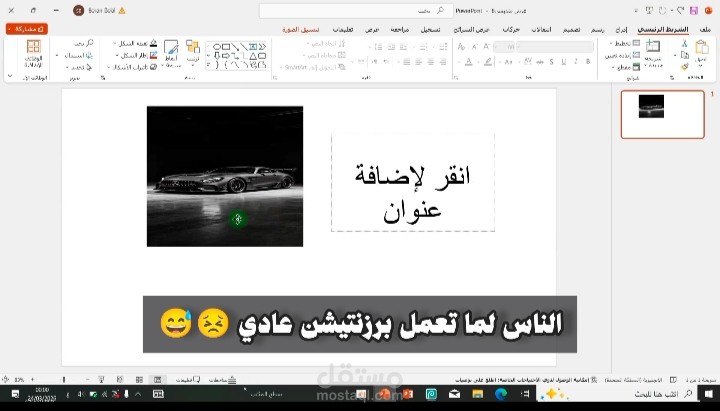Toggle Underline formatting

coord(563,62)
